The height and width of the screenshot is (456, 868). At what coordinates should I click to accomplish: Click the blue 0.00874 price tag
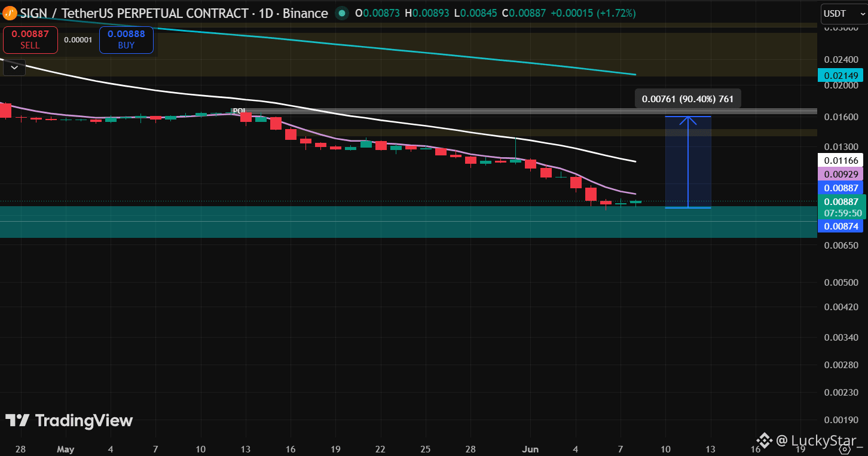tap(841, 226)
